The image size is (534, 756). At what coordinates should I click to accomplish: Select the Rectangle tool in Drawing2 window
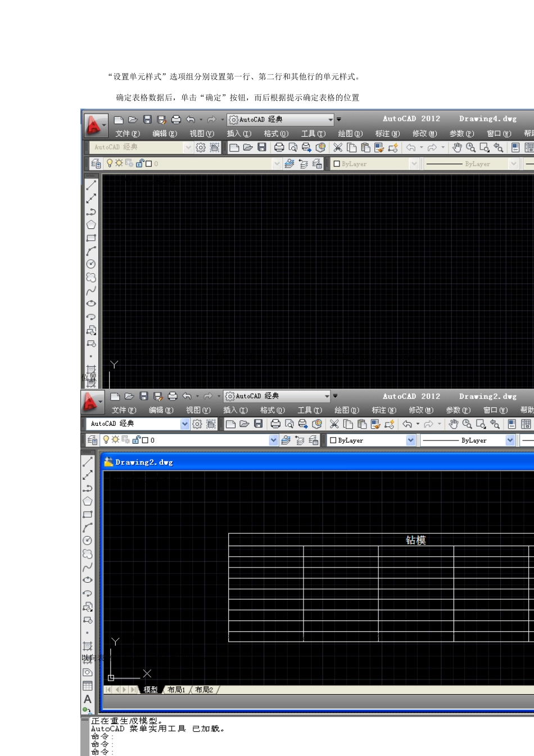[88, 515]
